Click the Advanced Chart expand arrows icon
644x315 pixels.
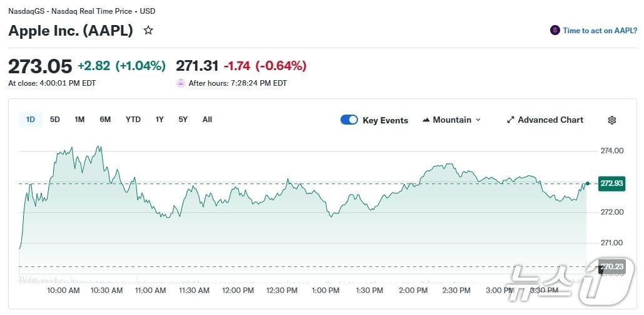[510, 120]
